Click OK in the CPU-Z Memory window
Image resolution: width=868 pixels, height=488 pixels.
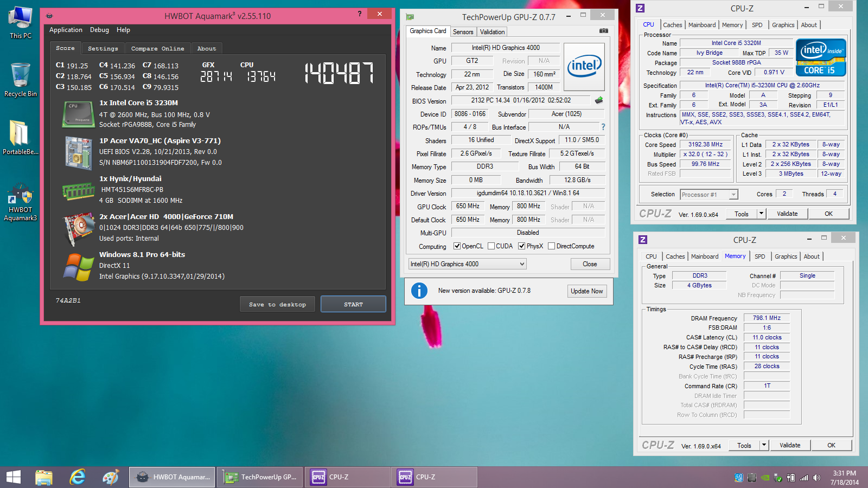point(831,445)
